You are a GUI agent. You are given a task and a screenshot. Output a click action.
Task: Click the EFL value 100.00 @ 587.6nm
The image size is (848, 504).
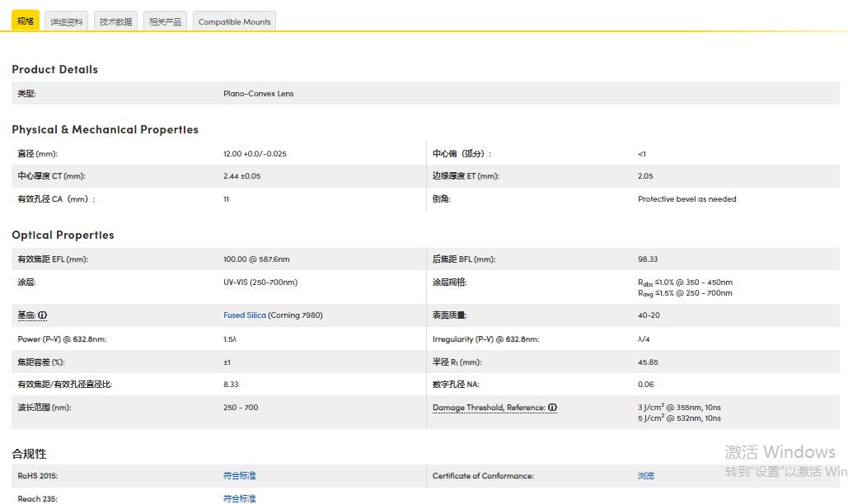point(256,259)
